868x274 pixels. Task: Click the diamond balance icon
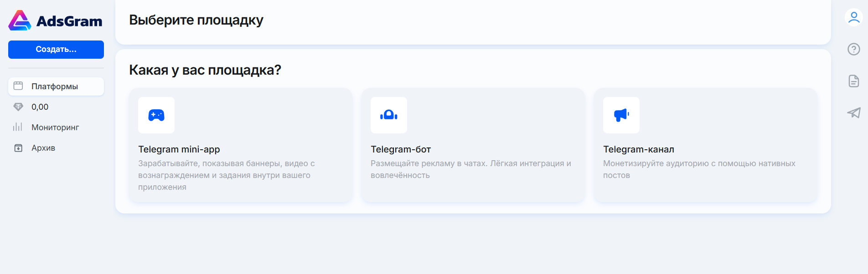pos(18,107)
